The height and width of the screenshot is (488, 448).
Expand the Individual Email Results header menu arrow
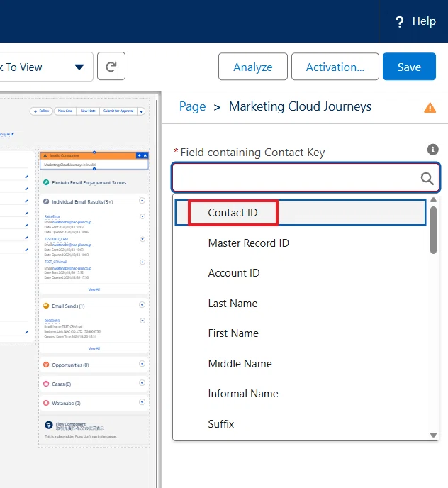pyautogui.click(x=142, y=201)
